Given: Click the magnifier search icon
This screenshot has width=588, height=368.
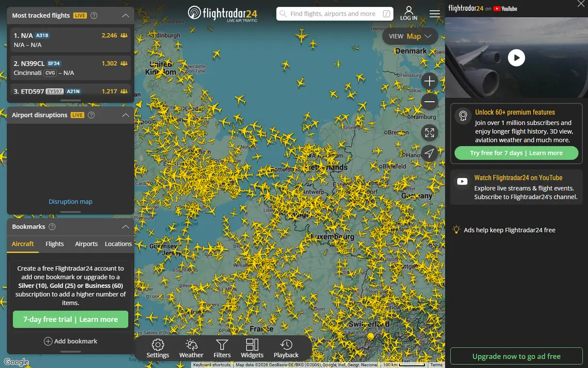Looking at the screenshot, I should pyautogui.click(x=283, y=14).
